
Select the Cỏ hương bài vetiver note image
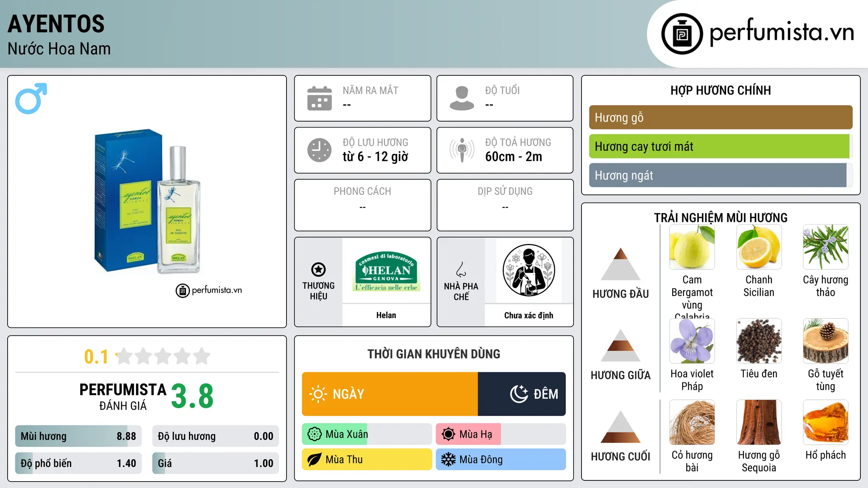(692, 422)
